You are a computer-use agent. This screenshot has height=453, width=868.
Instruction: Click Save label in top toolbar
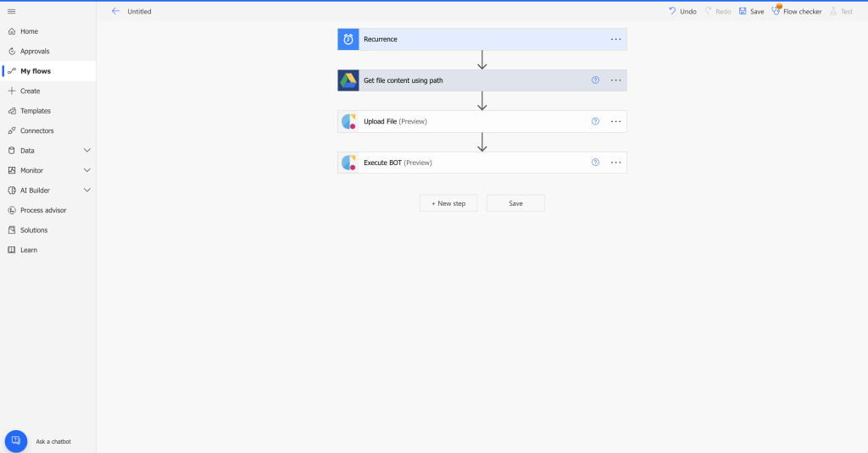[757, 12]
